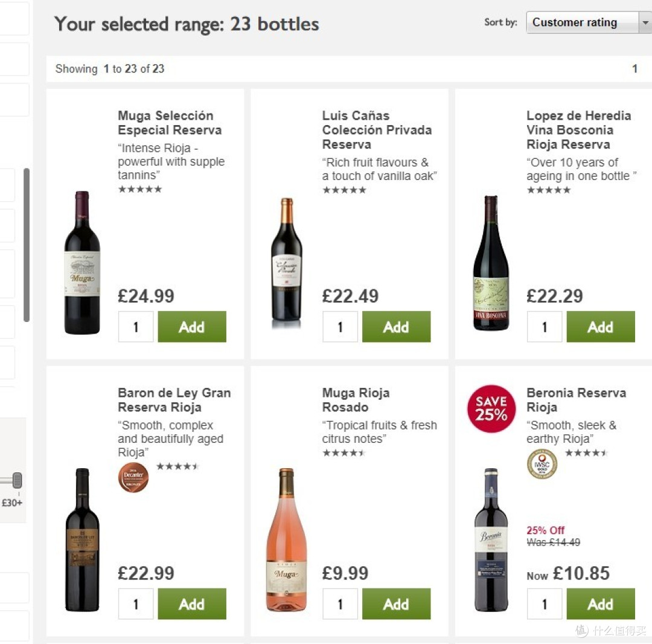Viewport: 652px width, 644px height.
Task: Click Beronia Reserva star rating
Action: click(586, 453)
